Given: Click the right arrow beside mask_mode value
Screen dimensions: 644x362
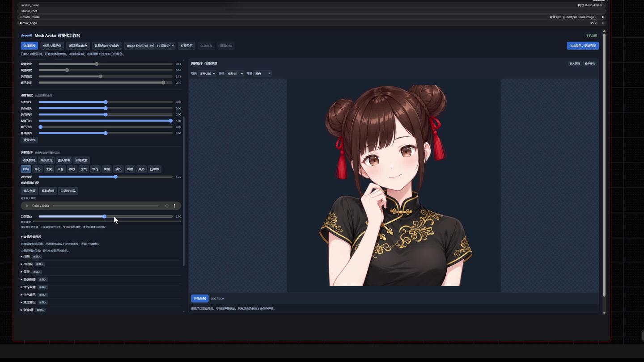Looking at the screenshot, I should (x=603, y=17).
